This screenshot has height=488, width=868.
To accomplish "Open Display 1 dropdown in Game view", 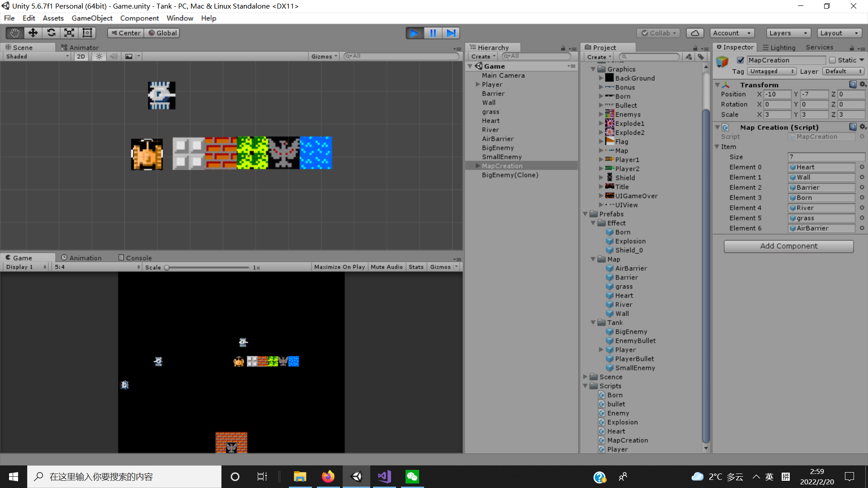I will (x=26, y=267).
